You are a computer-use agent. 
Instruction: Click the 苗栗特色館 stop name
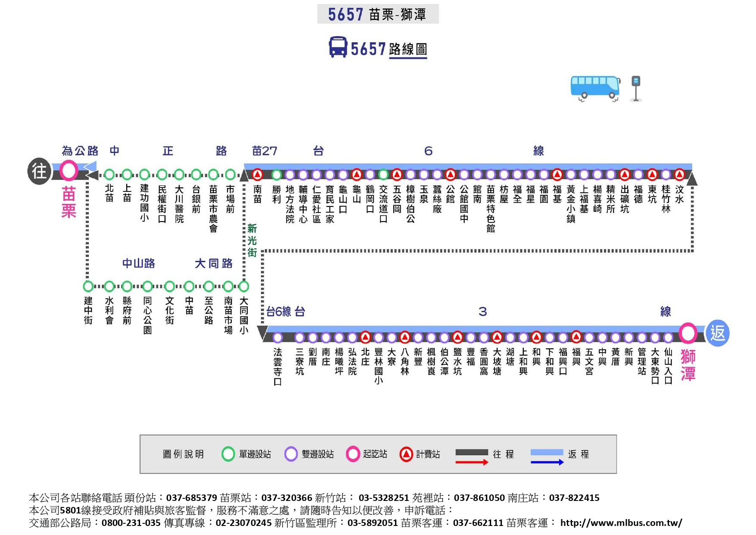tap(491, 209)
